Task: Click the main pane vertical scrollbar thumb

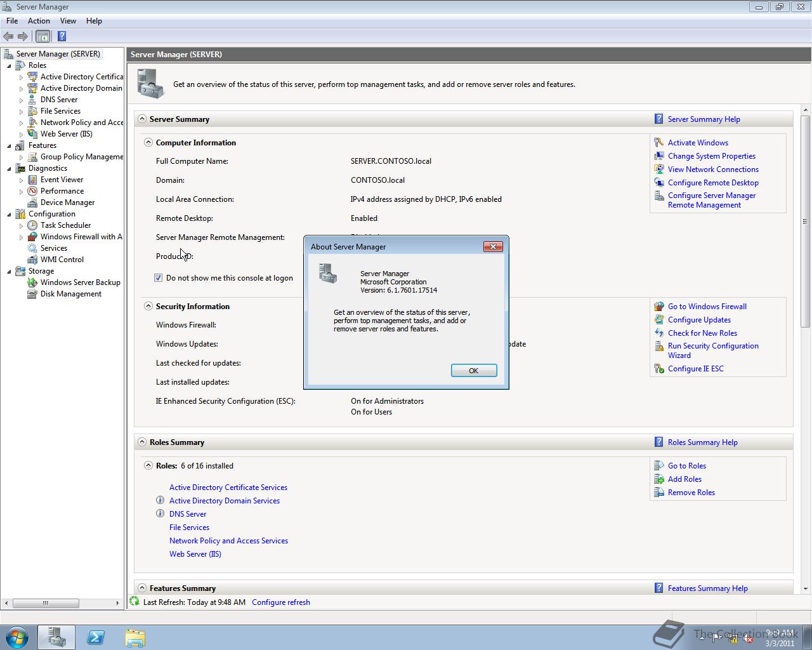Action: pyautogui.click(x=805, y=221)
